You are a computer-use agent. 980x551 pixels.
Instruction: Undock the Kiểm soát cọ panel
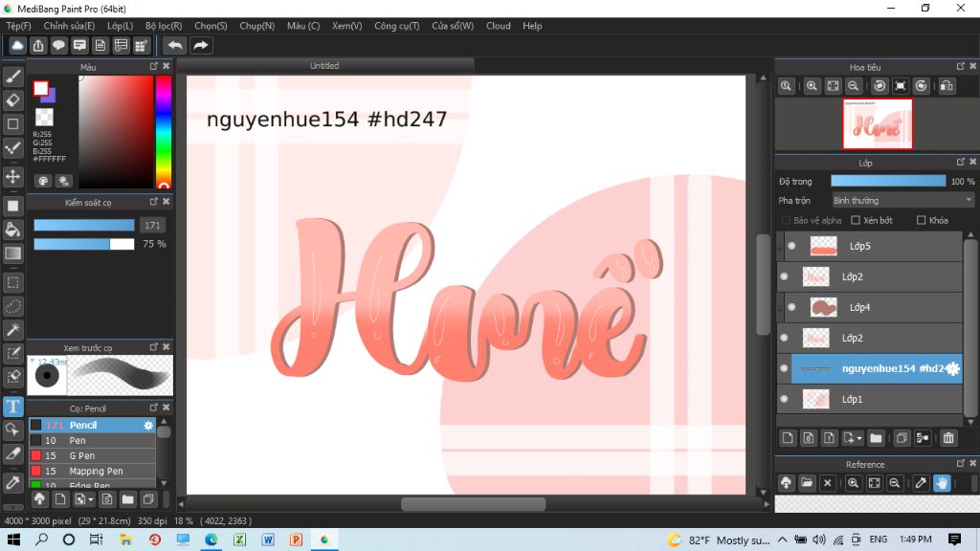[154, 202]
